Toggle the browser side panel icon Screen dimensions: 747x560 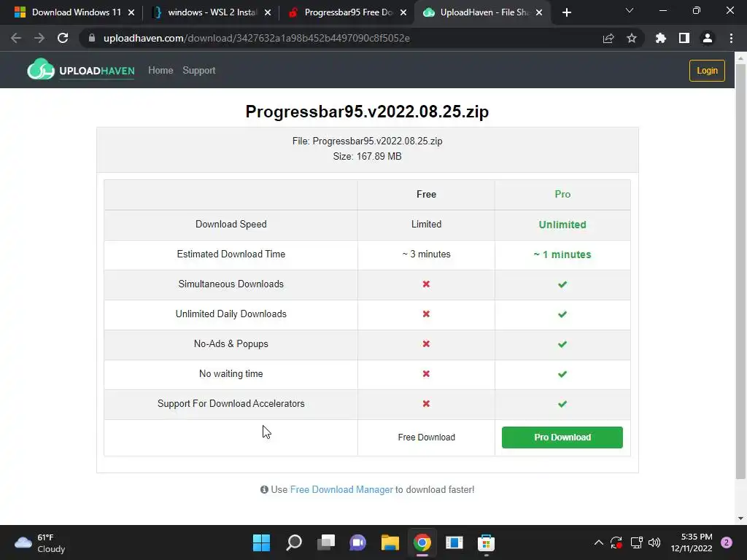point(684,38)
